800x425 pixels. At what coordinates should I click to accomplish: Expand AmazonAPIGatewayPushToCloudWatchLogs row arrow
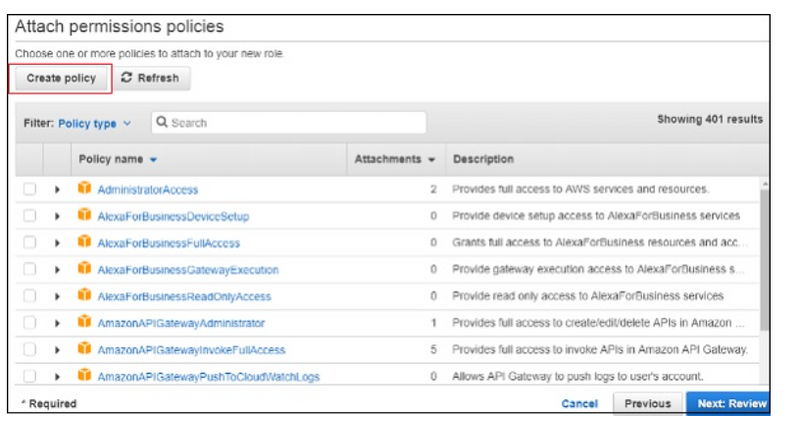click(x=57, y=377)
